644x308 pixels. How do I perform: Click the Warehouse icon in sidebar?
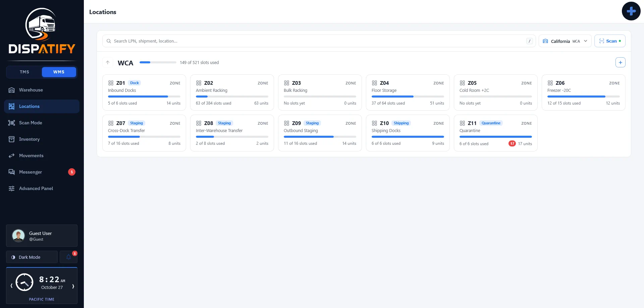(x=11, y=90)
